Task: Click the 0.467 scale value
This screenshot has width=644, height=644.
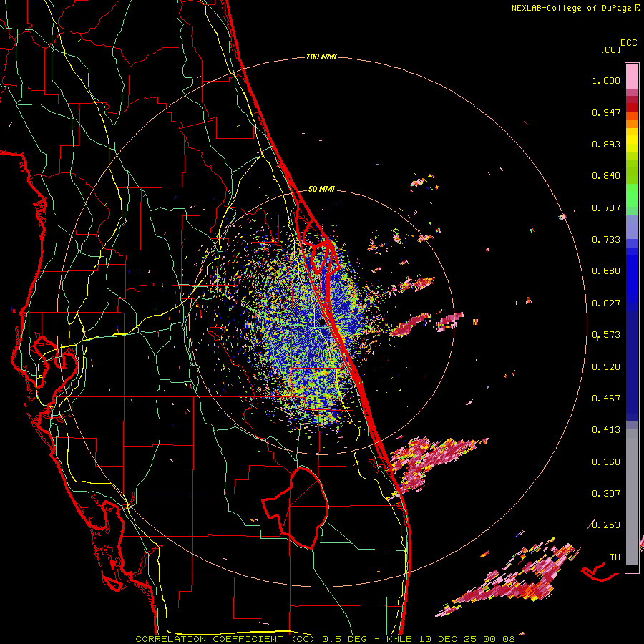Action: [606, 399]
